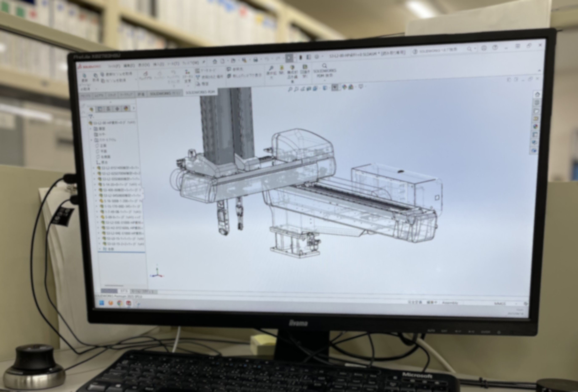Open the SOLIDWORKS PDM ribbon tab

click(200, 92)
